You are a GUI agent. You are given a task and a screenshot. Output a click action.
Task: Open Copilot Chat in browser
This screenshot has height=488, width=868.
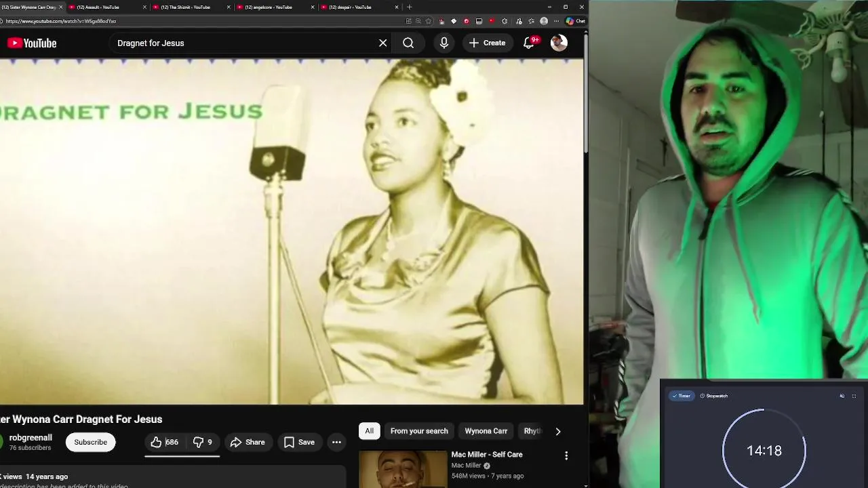[x=576, y=21]
